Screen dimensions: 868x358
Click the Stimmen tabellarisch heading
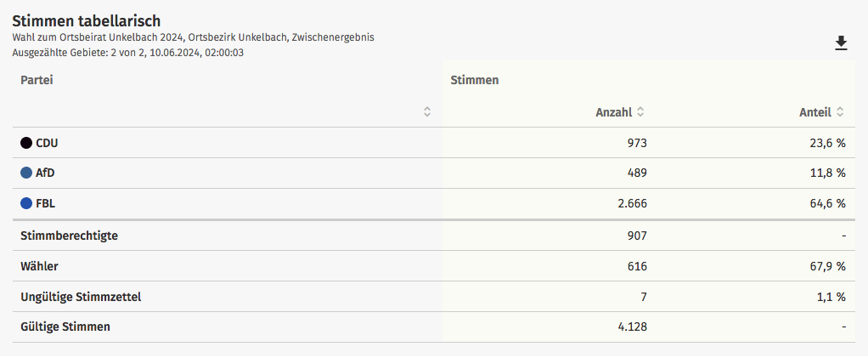pyautogui.click(x=87, y=21)
